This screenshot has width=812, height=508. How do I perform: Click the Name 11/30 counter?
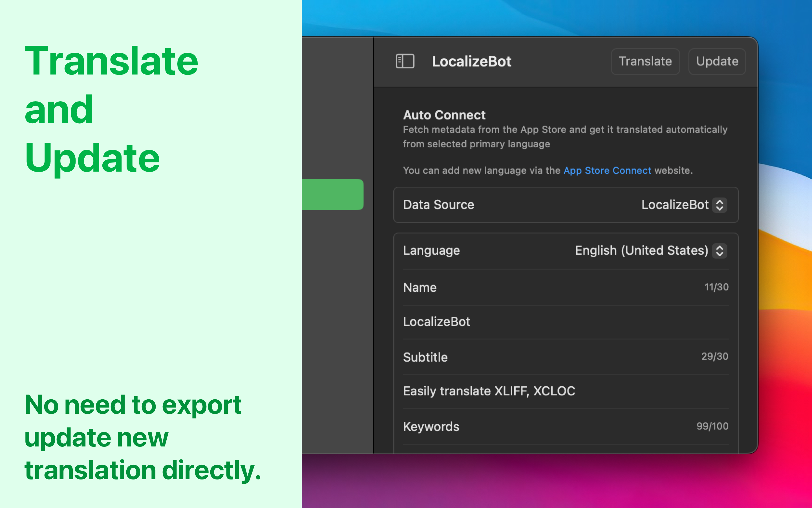pyautogui.click(x=716, y=287)
